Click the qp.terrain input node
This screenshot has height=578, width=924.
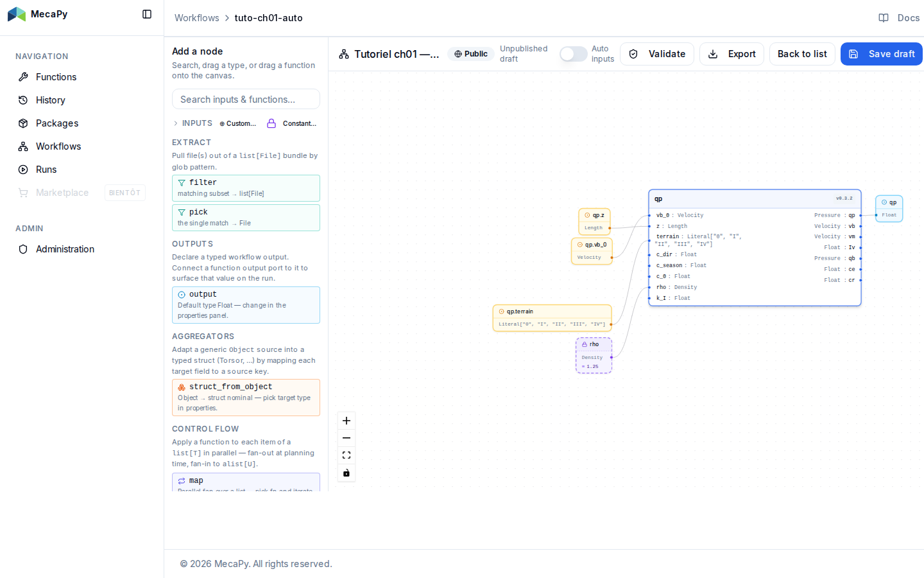coord(552,318)
